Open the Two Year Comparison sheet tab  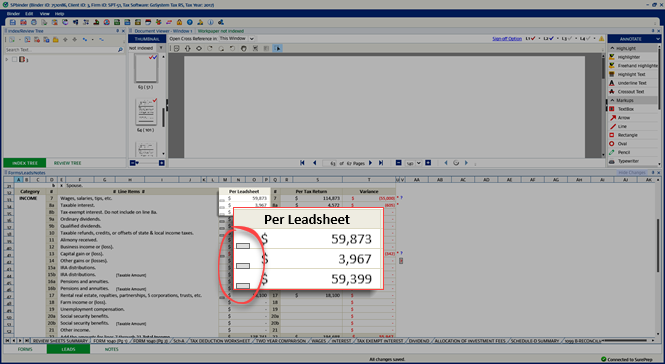pyautogui.click(x=281, y=341)
